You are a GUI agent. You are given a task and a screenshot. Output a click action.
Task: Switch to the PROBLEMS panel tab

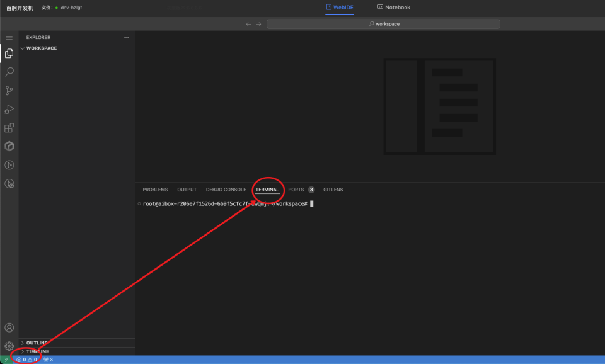(x=155, y=190)
